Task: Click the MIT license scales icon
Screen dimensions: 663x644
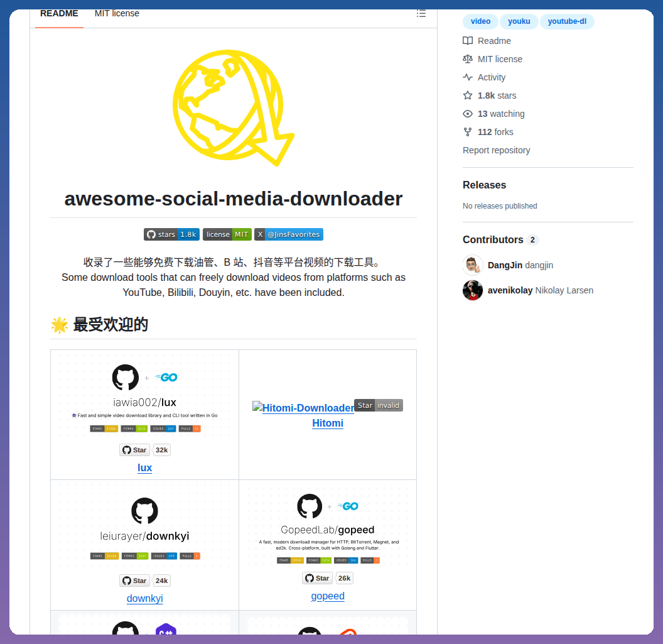Action: pyautogui.click(x=468, y=59)
